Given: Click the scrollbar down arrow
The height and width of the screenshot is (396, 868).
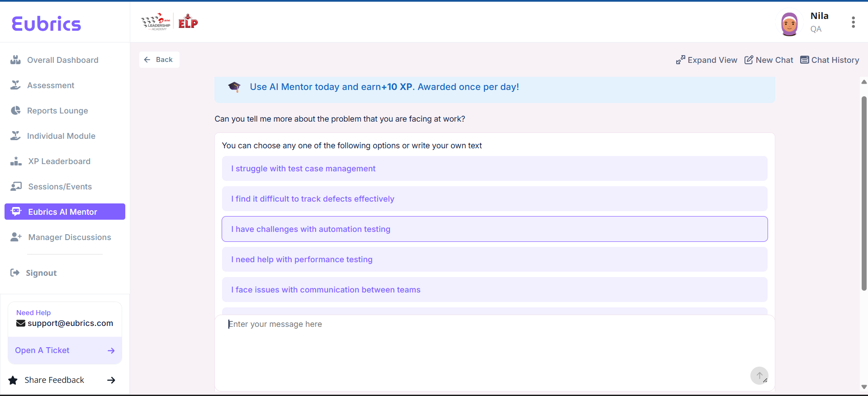Looking at the screenshot, I should pyautogui.click(x=864, y=387).
